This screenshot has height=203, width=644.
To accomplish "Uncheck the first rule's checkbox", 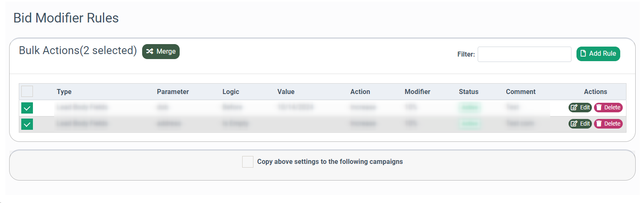I will tap(27, 108).
